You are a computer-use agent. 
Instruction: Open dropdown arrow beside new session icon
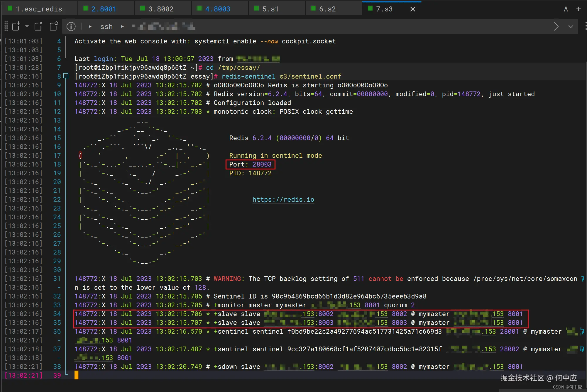27,26
